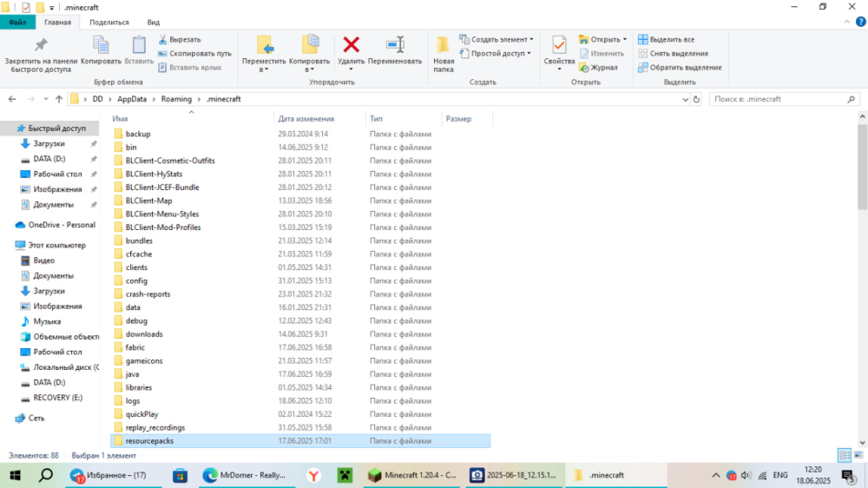Sort by Тип column header
Viewport: 868px width, 488px height.
pos(376,119)
